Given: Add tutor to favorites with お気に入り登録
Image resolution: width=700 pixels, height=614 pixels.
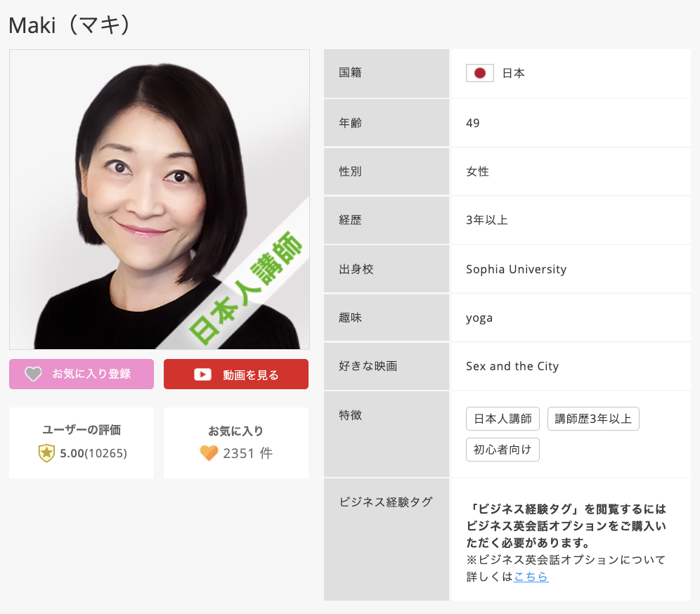Looking at the screenshot, I should pos(82,374).
